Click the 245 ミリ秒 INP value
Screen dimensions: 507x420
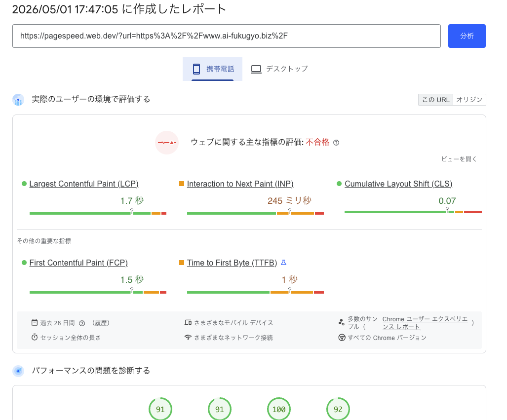289,201
